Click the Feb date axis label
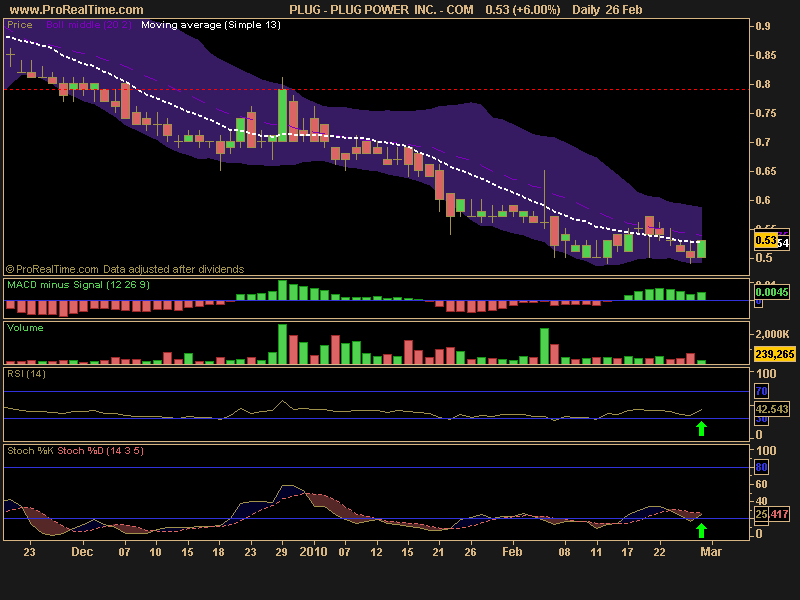Image resolution: width=800 pixels, height=600 pixels. 512,552
